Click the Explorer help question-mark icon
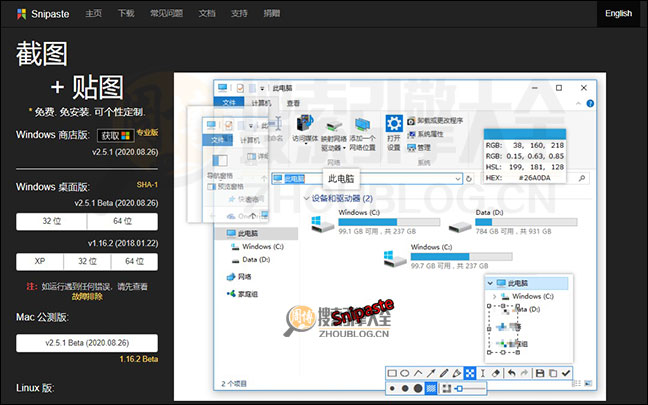The height and width of the screenshot is (405, 648). click(590, 103)
